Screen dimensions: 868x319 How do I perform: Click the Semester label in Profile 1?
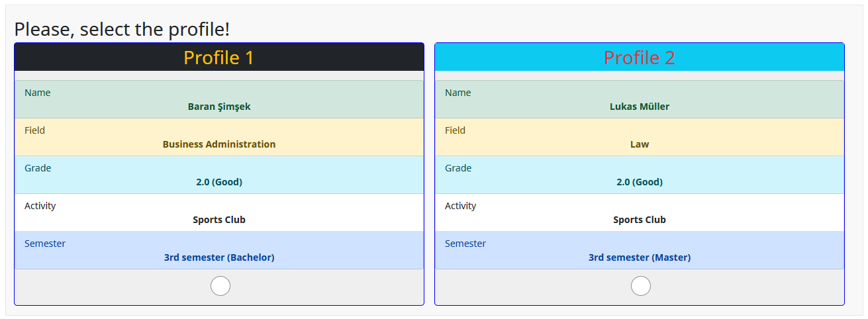point(45,244)
